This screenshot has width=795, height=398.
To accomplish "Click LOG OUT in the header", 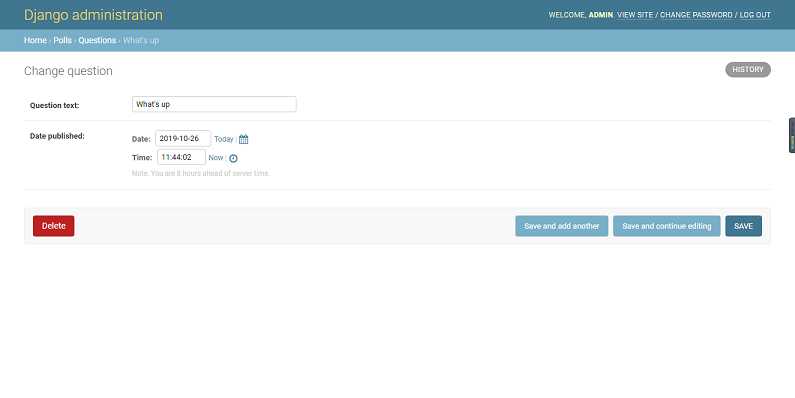I will tap(755, 15).
